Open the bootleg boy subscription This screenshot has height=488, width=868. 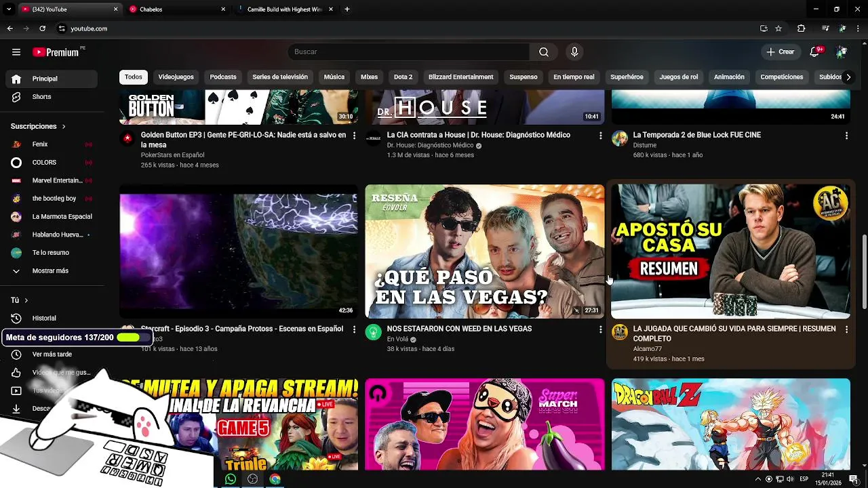(52, 199)
